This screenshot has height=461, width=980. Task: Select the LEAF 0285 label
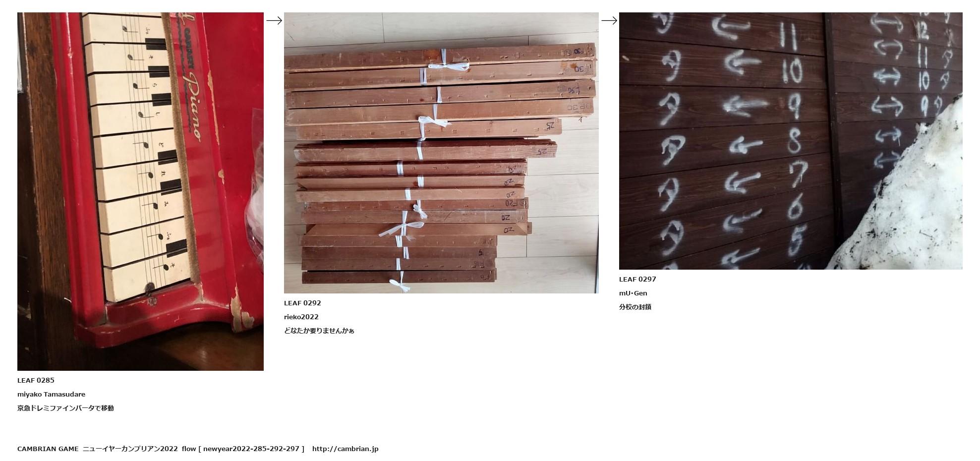click(36, 380)
